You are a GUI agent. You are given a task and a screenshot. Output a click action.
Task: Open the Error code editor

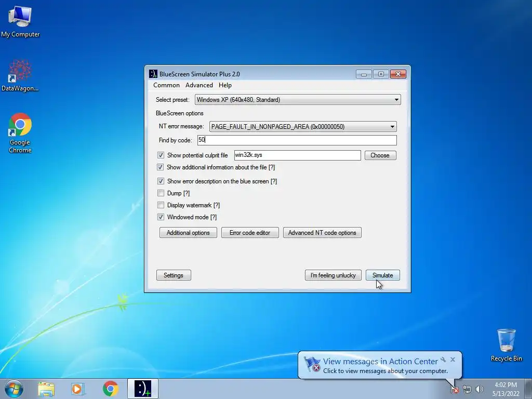250,233
